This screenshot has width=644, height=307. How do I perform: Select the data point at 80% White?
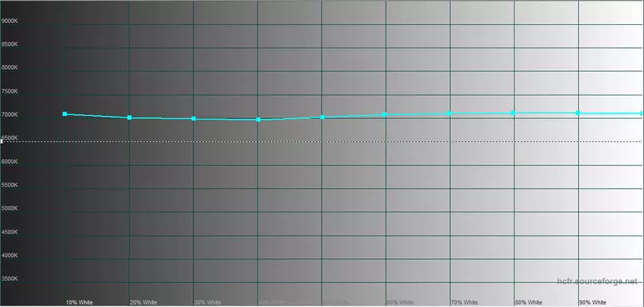[x=514, y=113]
